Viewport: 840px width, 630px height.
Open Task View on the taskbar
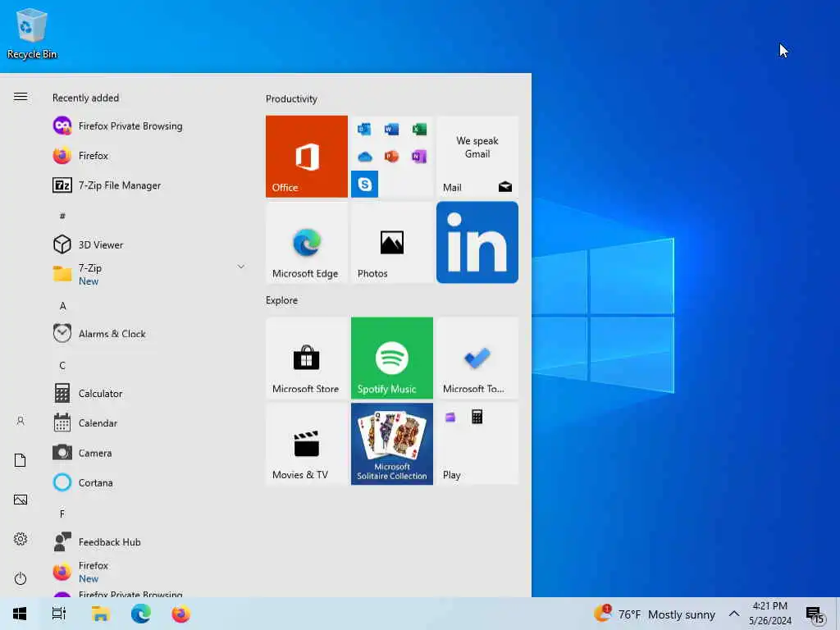[x=59, y=614]
